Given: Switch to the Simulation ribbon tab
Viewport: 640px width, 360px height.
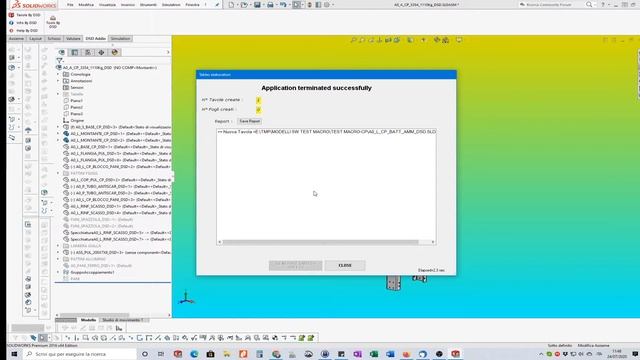Looking at the screenshot, I should [120, 38].
